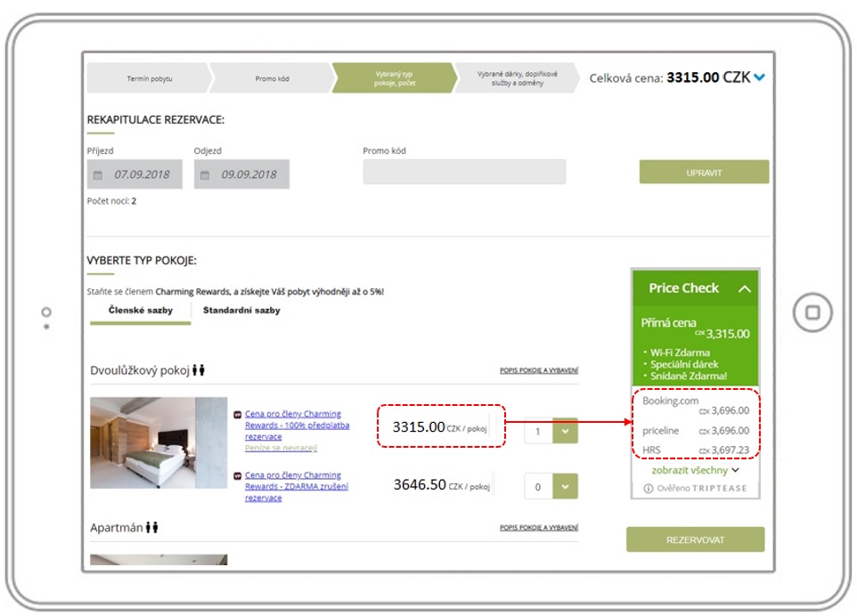857x616 pixels.
Task: Click the two-person icon beside Dvoulůžkový pokoj
Action: [x=199, y=371]
